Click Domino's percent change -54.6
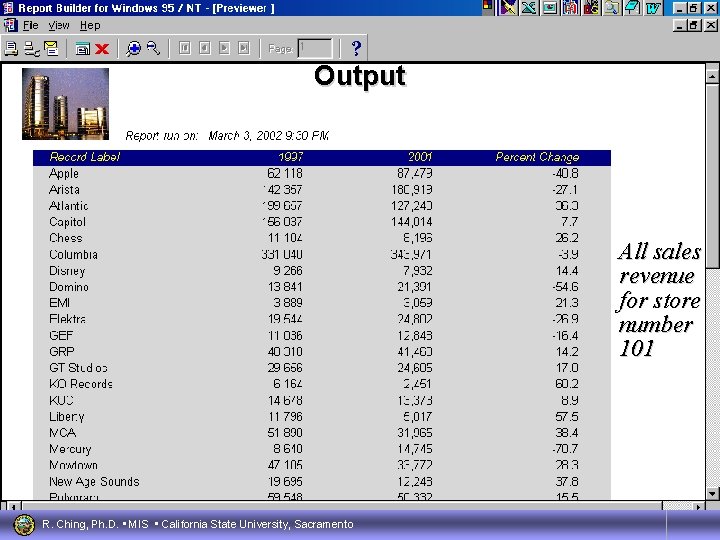The height and width of the screenshot is (540, 720). tap(566, 287)
